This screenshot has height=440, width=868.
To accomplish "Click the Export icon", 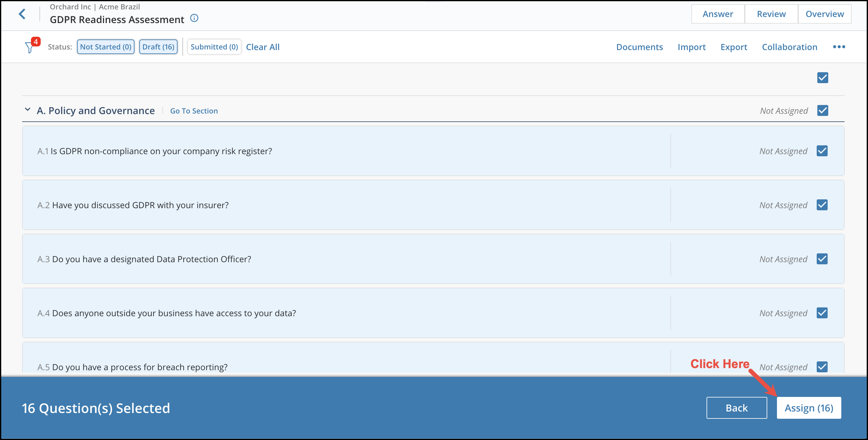I will [x=734, y=47].
